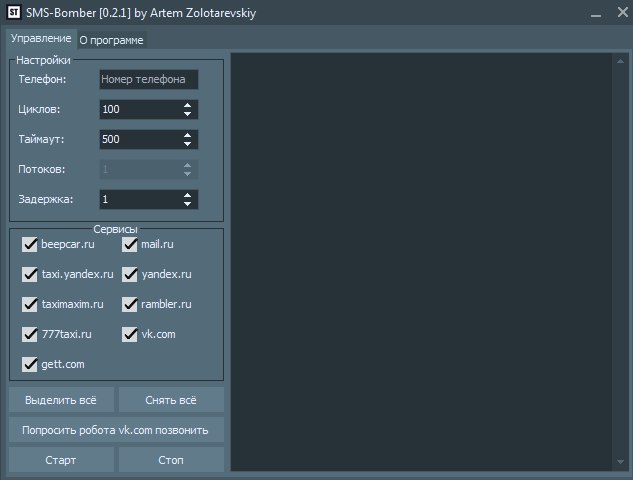Click the Стоп button

pos(171,461)
